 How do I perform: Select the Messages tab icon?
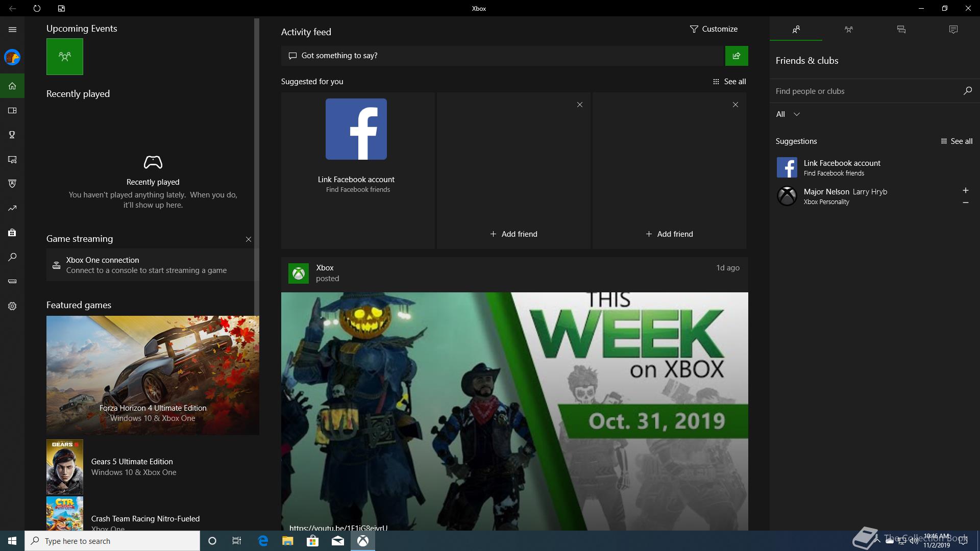(x=901, y=29)
